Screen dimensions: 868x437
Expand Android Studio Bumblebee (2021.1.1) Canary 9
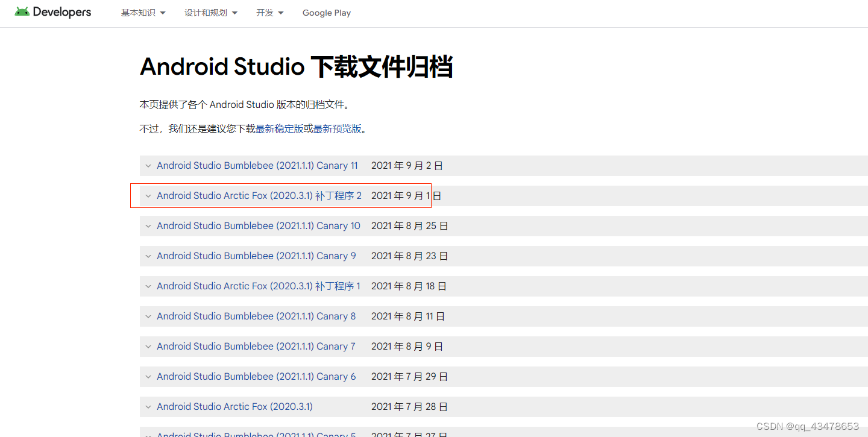(x=148, y=256)
